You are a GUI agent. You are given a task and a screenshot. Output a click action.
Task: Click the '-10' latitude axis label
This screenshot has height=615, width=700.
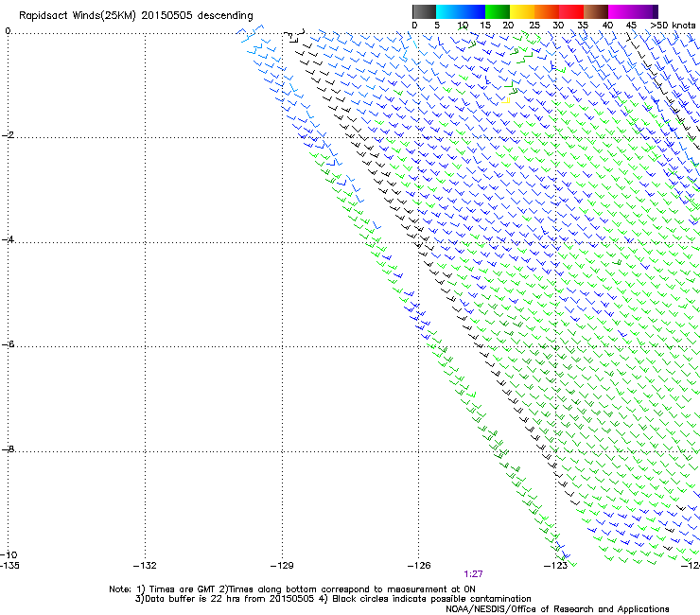click(x=9, y=554)
